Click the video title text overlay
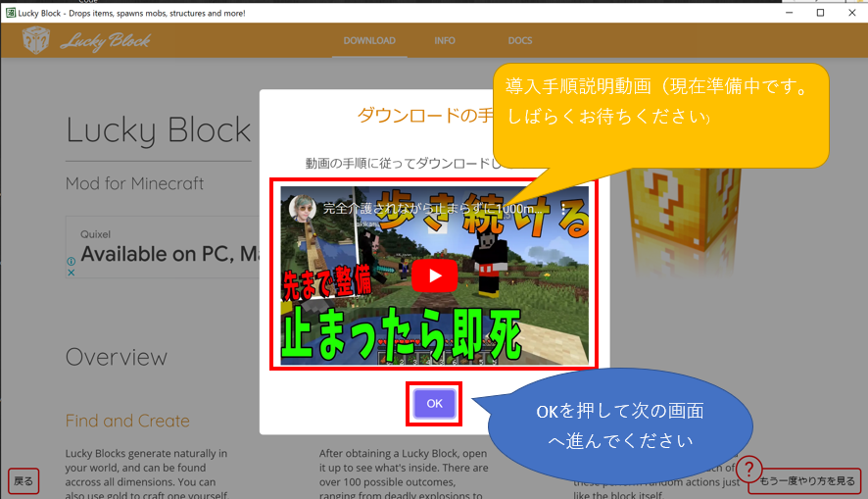Image resolution: width=868 pixels, height=499 pixels. click(x=432, y=209)
